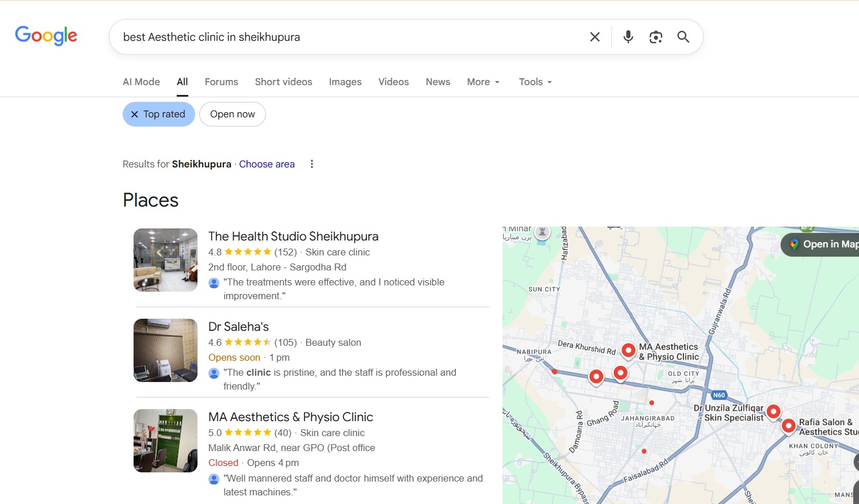Click the Dr Unzila Zulfiqar map pin
Image resolution: width=859 pixels, height=504 pixels.
[773, 411]
